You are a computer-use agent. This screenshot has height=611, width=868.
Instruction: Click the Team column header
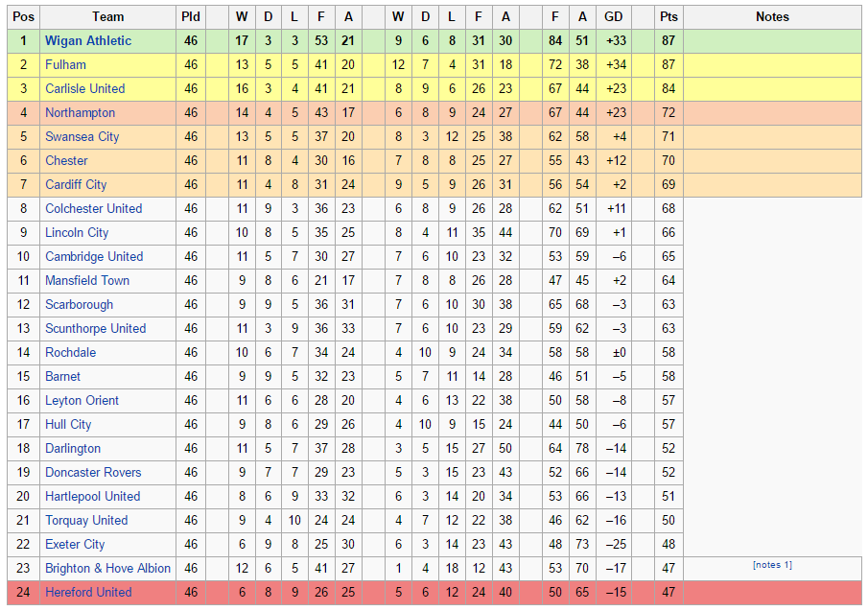(108, 17)
